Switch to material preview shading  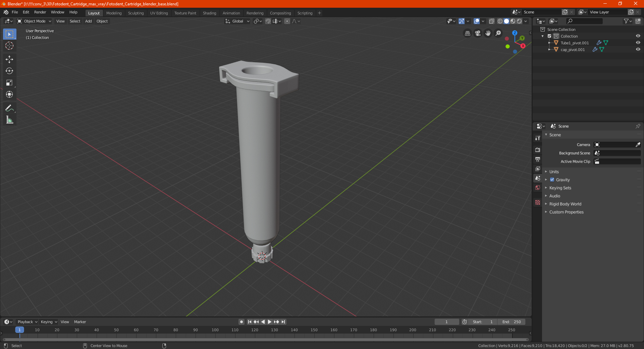click(x=513, y=21)
